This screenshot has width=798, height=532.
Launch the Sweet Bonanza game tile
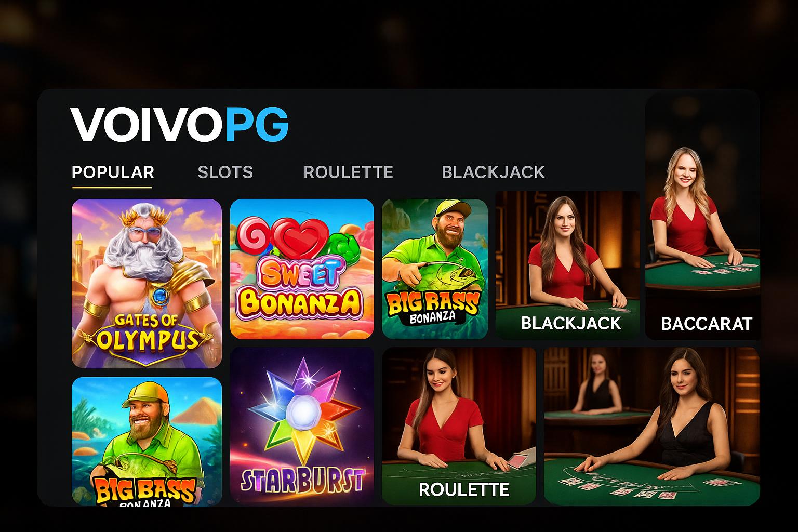302,269
